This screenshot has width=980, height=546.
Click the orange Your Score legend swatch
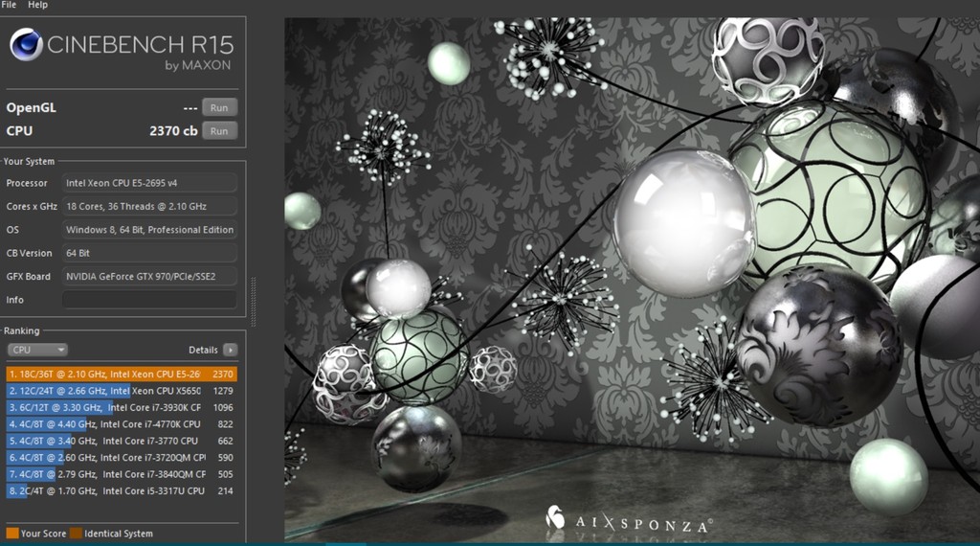pyautogui.click(x=12, y=533)
